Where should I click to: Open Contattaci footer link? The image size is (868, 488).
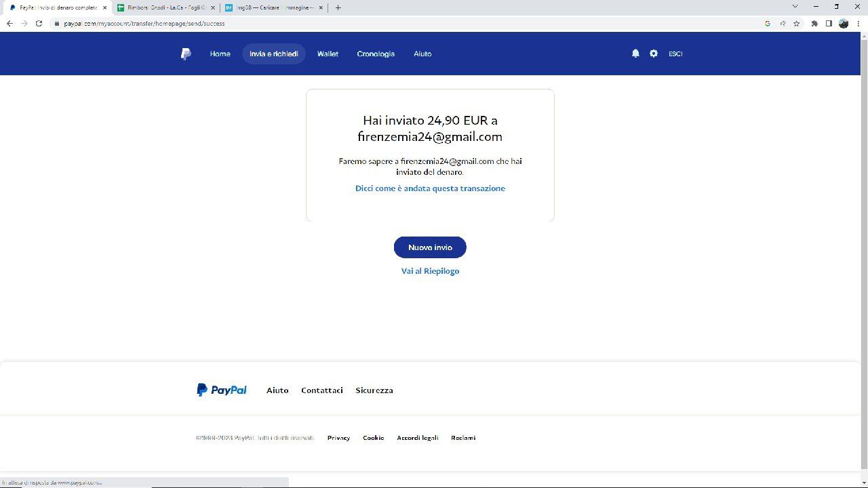(x=322, y=390)
